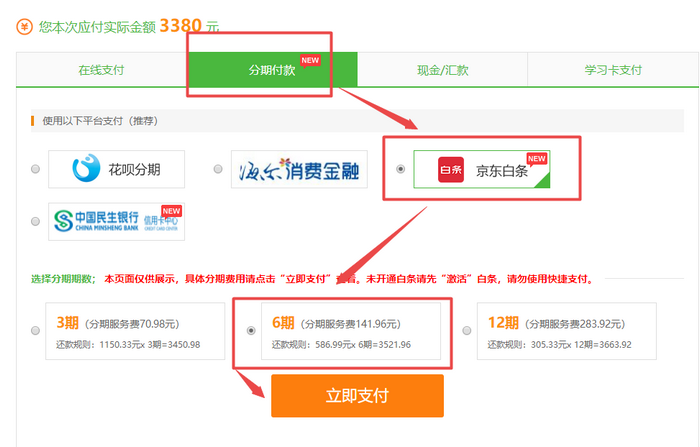Click NEW badge on 京东白条 option
700x447 pixels.
(537, 159)
